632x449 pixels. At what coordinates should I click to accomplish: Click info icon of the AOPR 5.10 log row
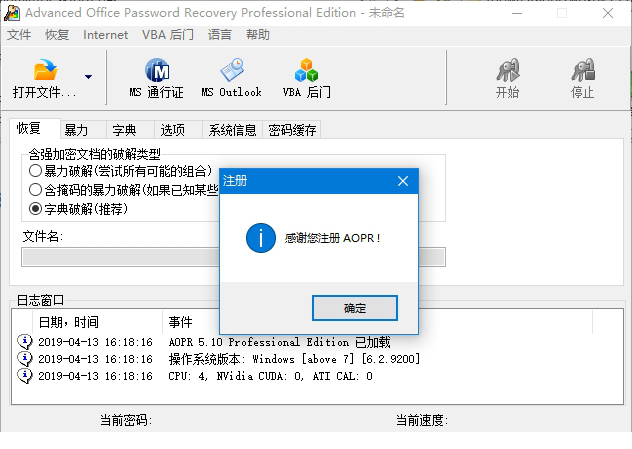[25, 342]
